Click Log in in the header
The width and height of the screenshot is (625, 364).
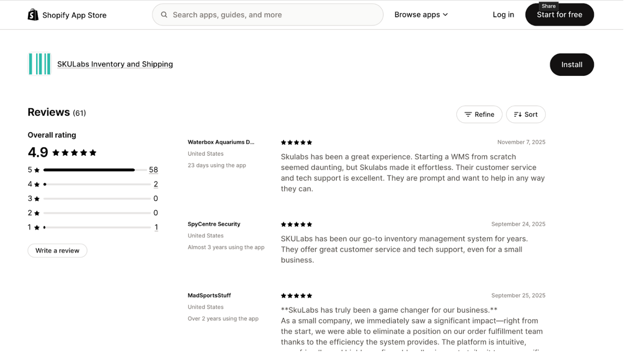pos(503,15)
